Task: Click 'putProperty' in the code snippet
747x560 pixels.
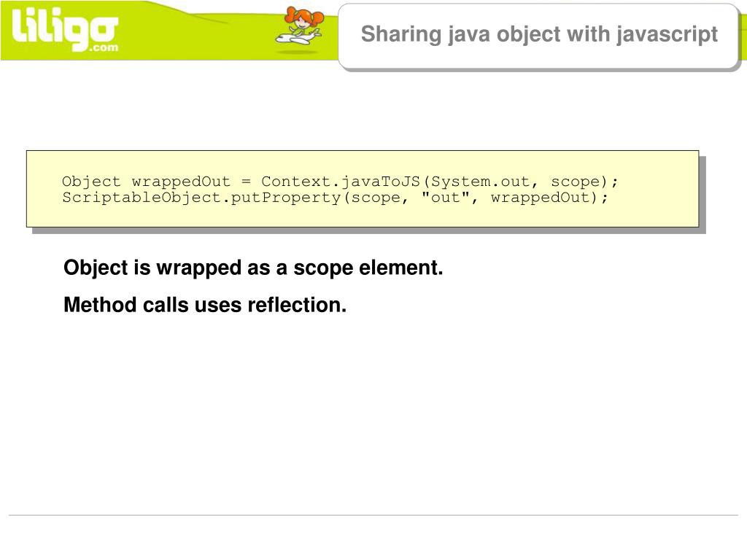Action: point(286,197)
